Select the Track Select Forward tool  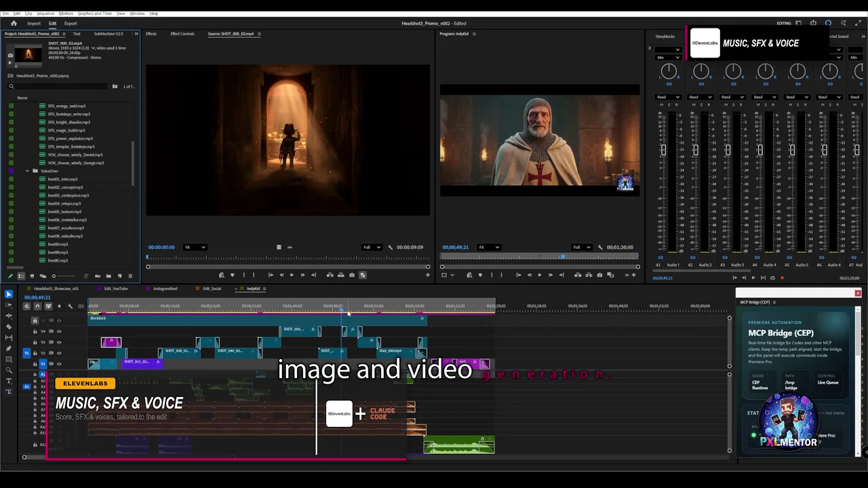[8, 305]
